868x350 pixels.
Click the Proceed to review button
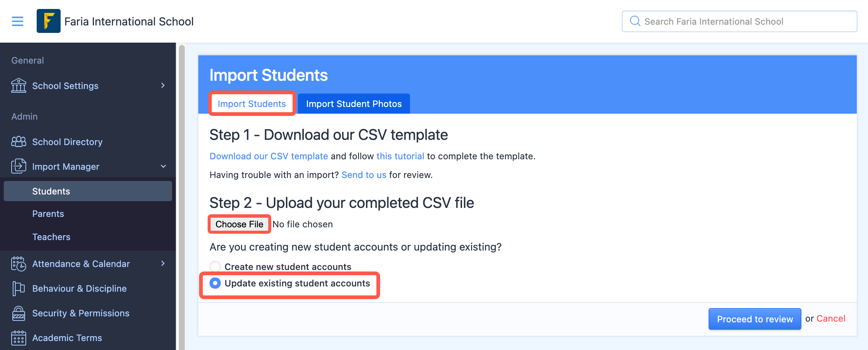[755, 319]
